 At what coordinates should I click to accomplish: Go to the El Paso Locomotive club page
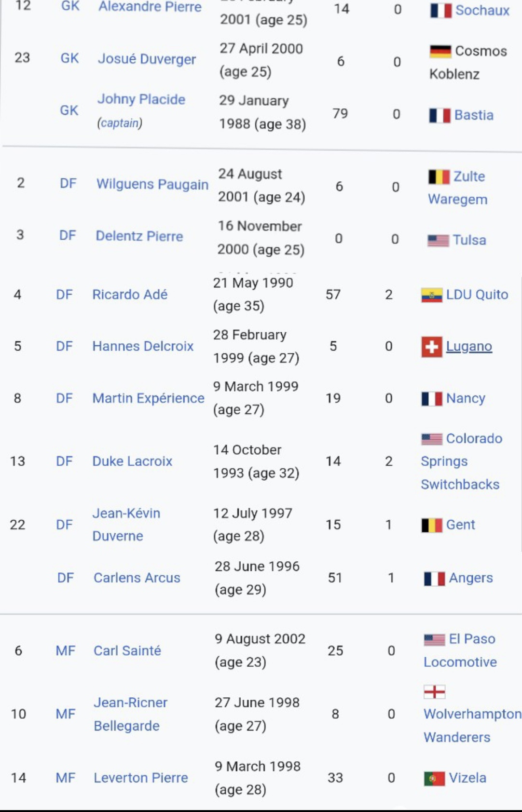pyautogui.click(x=460, y=650)
